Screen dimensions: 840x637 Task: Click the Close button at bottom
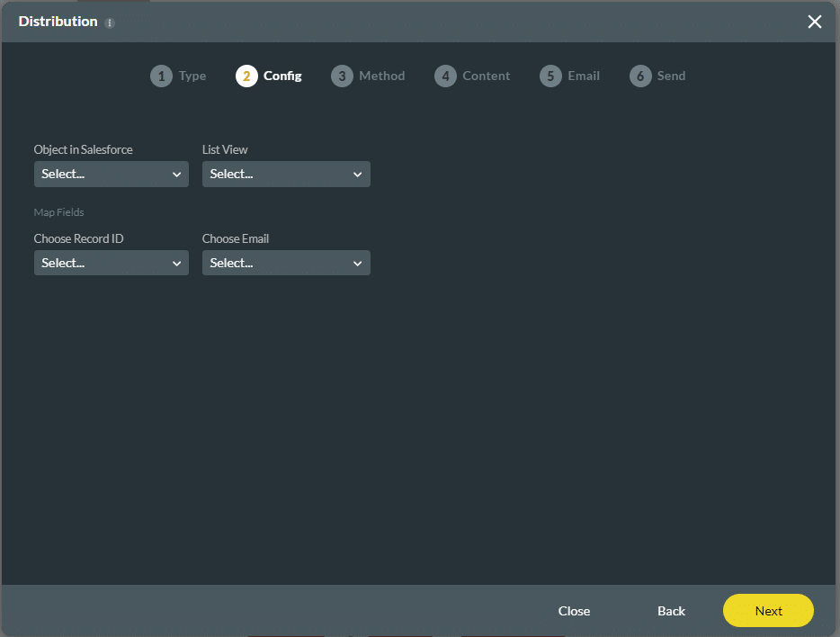[x=574, y=611]
